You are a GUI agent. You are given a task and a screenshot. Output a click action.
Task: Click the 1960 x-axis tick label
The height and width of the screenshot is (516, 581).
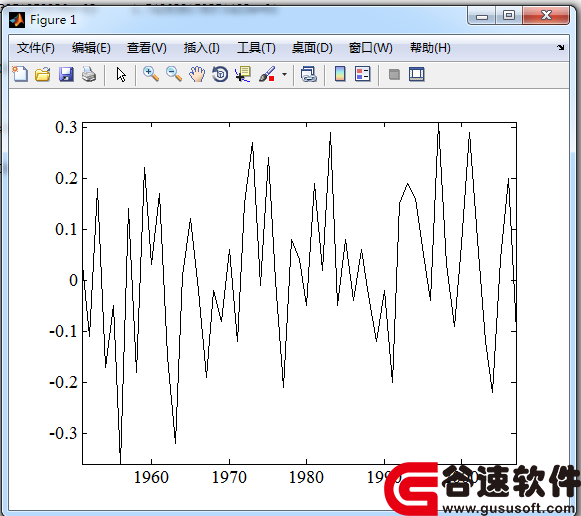pyautogui.click(x=151, y=477)
